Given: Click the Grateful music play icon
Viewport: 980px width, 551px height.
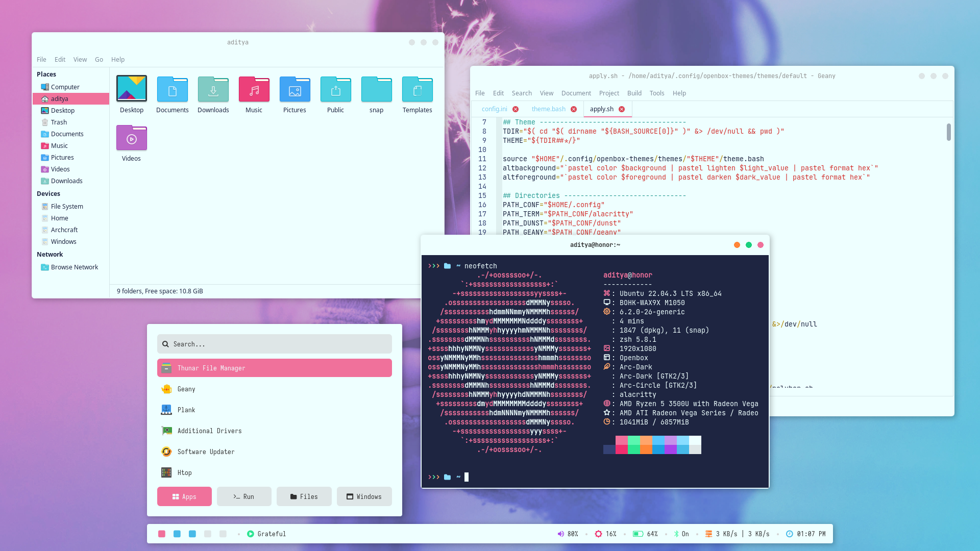Looking at the screenshot, I should click(250, 534).
